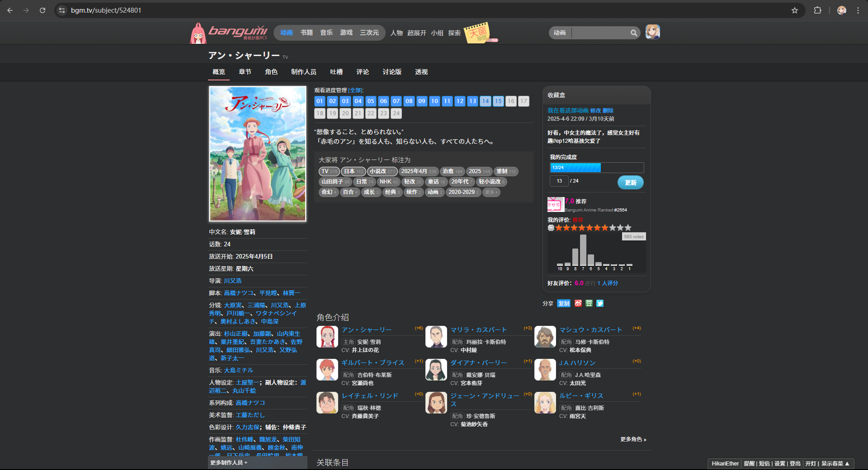The image size is (868, 470).
Task: Open ギルバート・ブライス character avatar
Action: coord(327,370)
